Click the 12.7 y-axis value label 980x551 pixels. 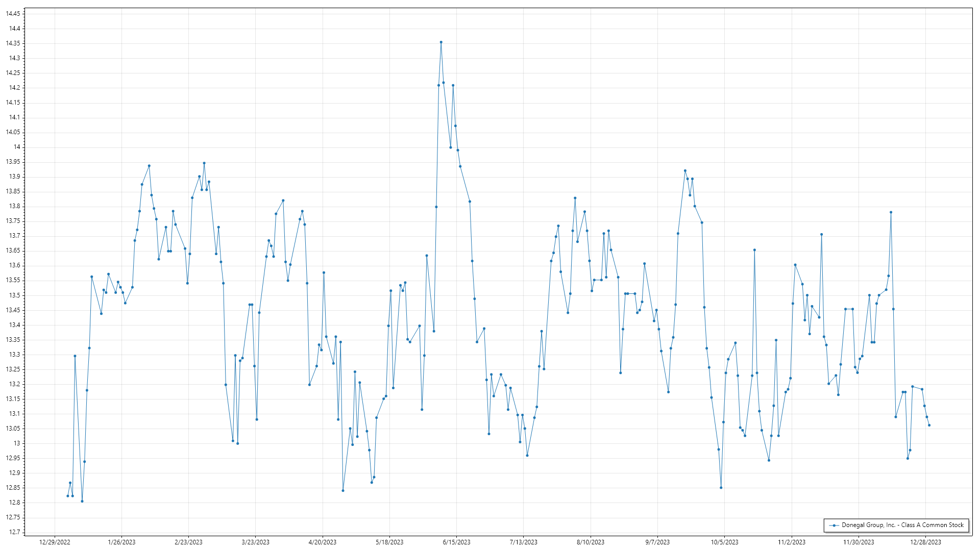[14, 532]
